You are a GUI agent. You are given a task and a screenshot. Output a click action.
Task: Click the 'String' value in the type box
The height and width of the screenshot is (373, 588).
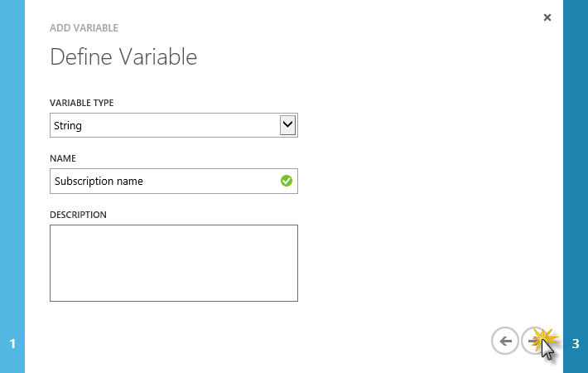tap(68, 126)
